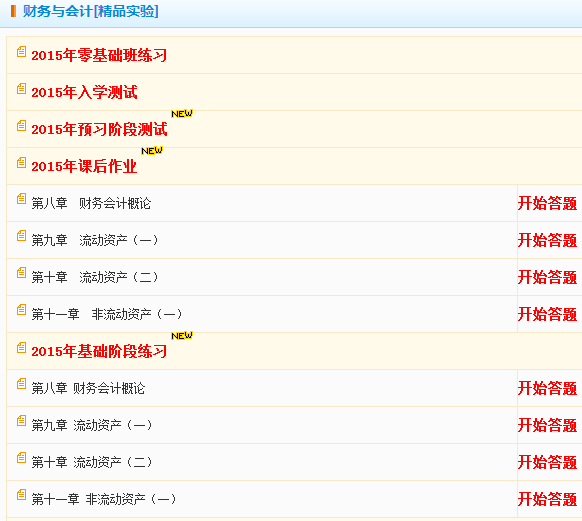Click icon beside 第十一章 非流动资产（一） under 课后作业
The width and height of the screenshot is (582, 521).
[22, 310]
